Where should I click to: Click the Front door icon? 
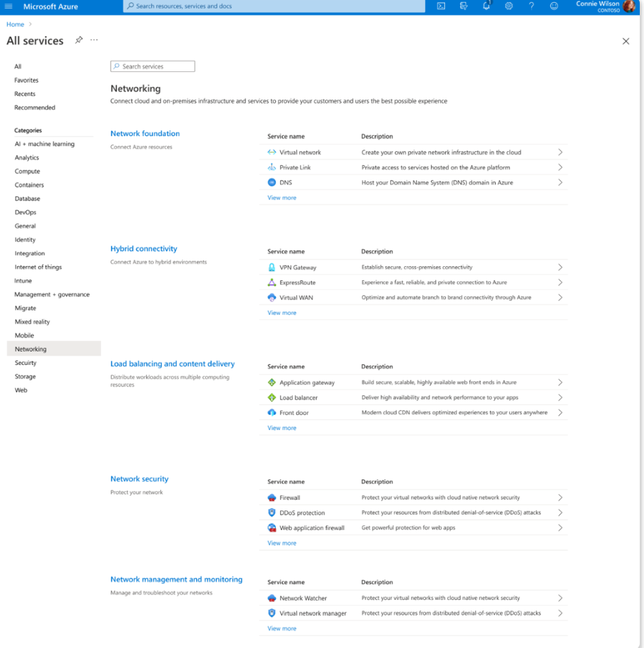pyautogui.click(x=272, y=412)
